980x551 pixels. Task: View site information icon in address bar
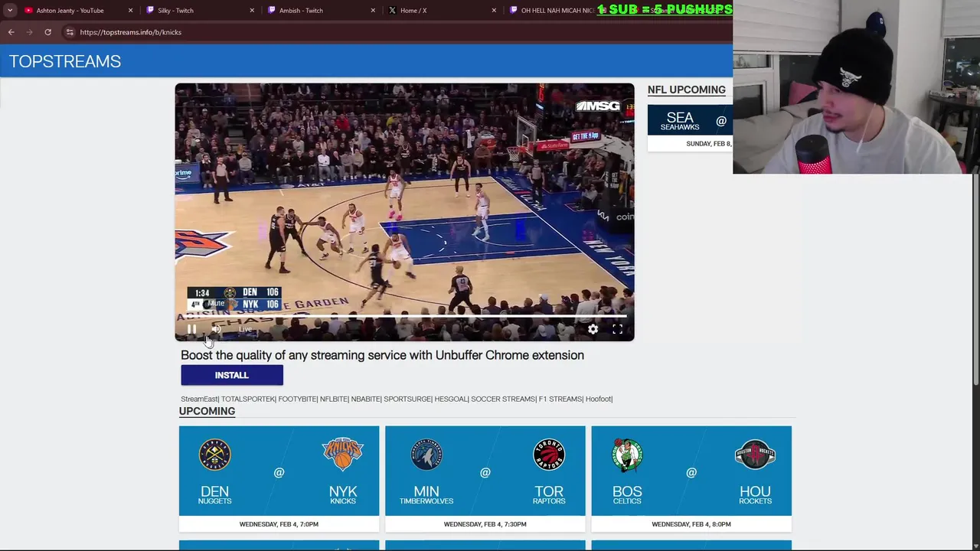click(70, 32)
